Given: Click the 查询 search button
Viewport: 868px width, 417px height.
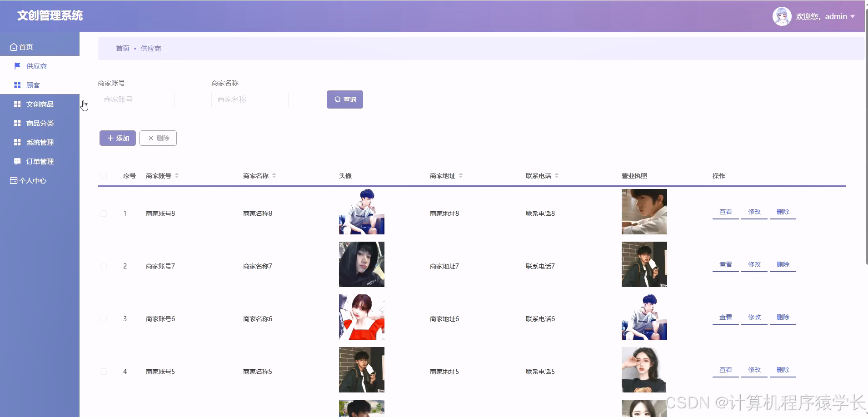Looking at the screenshot, I should [345, 99].
